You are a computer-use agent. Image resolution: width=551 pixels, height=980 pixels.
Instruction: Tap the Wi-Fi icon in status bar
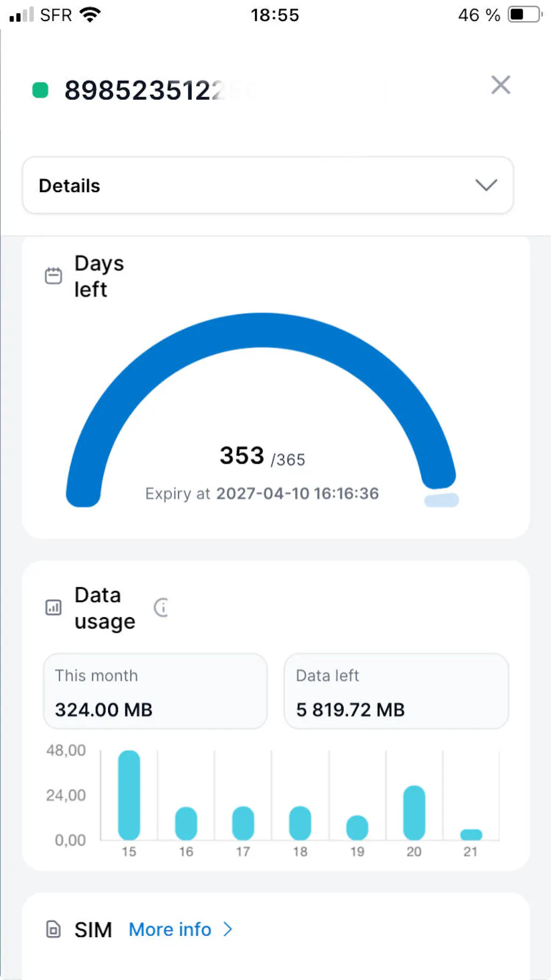tap(90, 15)
